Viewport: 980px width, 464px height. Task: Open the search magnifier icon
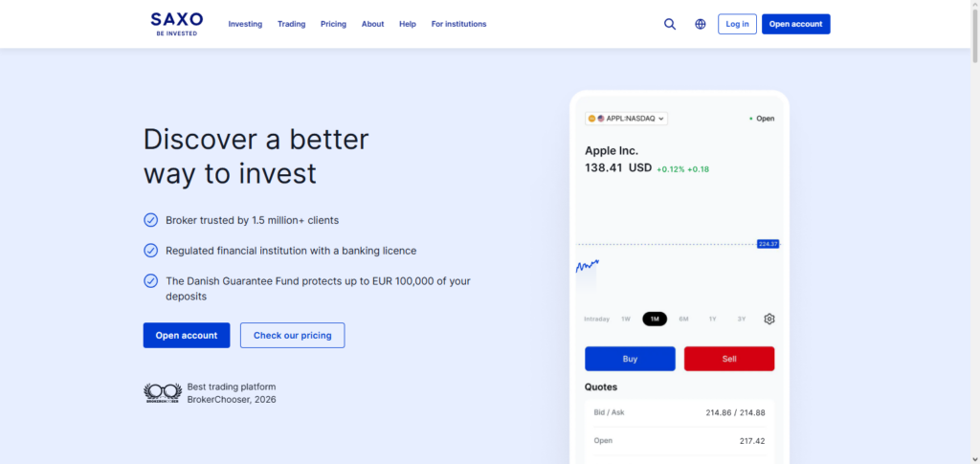click(x=669, y=24)
